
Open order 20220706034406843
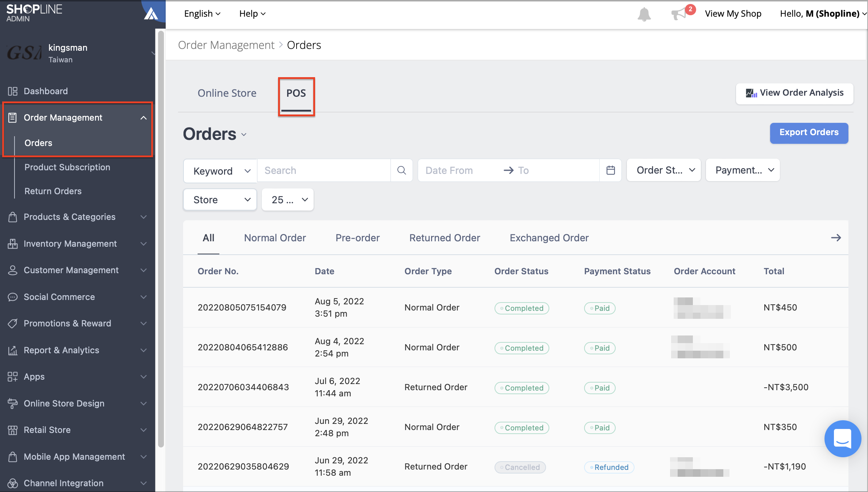pos(243,387)
